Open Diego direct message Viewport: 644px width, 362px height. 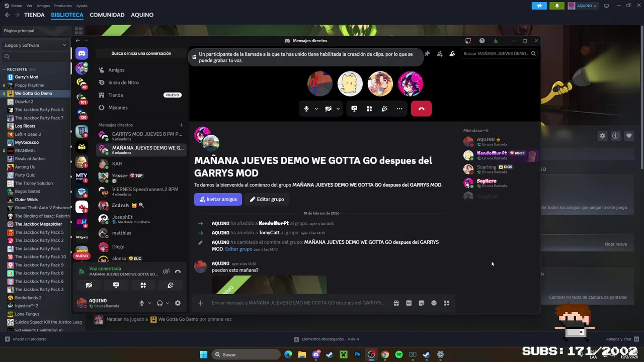140,246
